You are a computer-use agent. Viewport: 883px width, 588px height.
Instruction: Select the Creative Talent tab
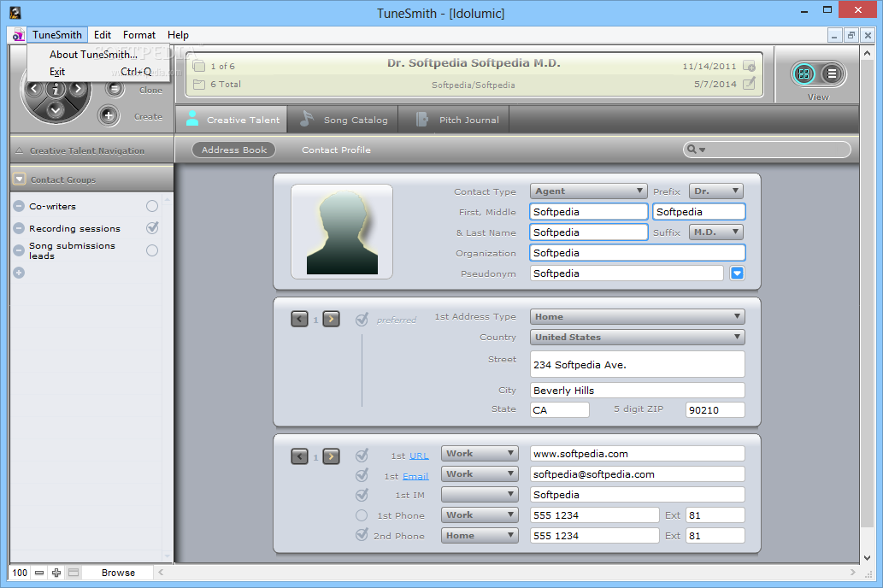coord(232,120)
